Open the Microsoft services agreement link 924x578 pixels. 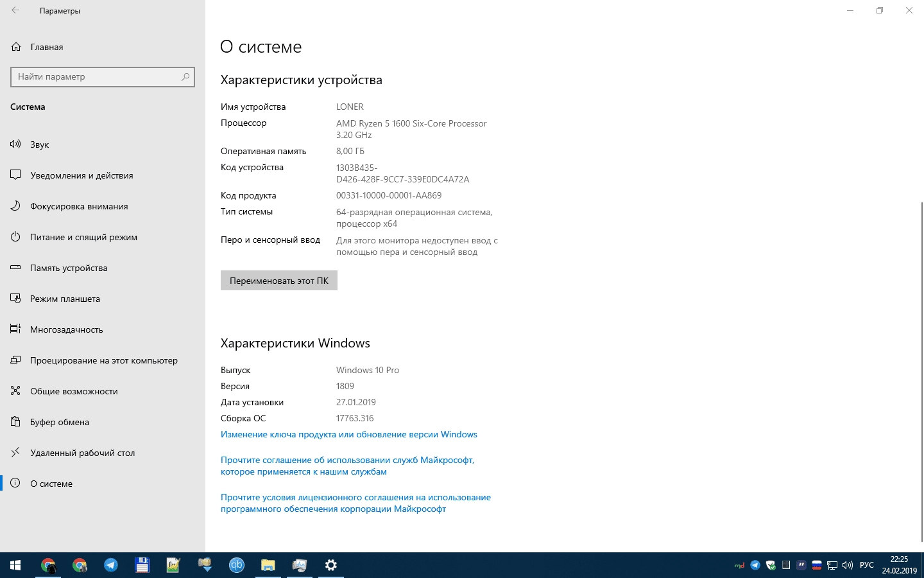(x=348, y=466)
